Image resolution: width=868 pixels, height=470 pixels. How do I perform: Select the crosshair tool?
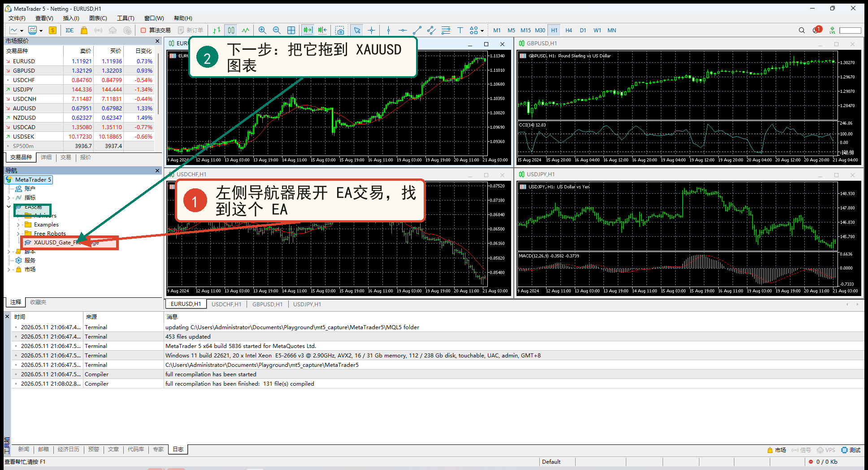(371, 30)
